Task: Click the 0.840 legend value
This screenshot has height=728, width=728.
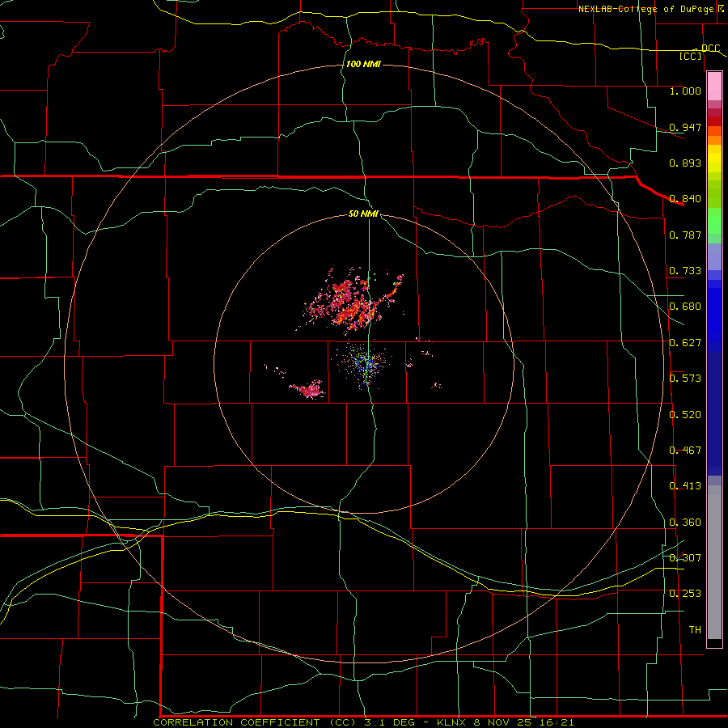Action: pos(685,199)
